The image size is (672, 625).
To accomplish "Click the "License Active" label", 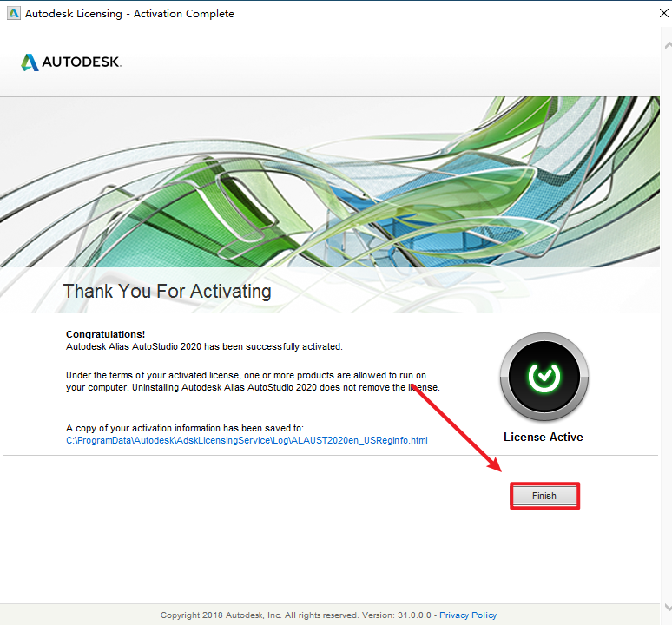I will click(543, 437).
